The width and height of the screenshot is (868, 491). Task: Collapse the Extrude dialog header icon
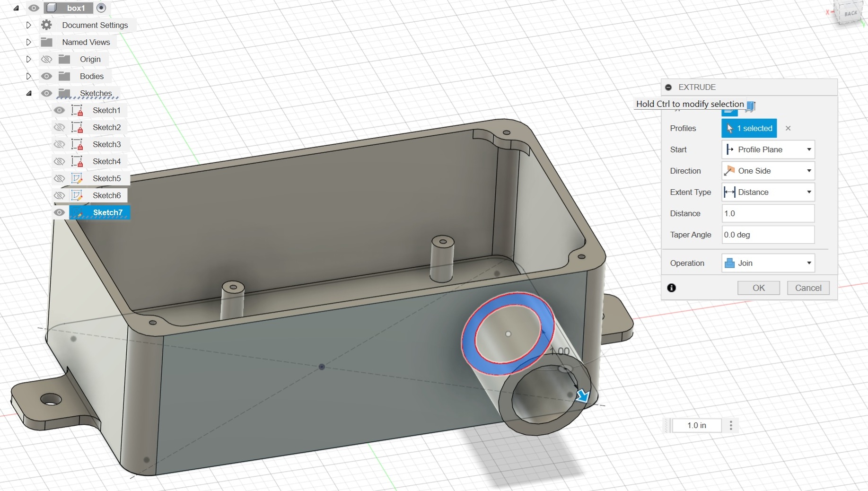[668, 87]
